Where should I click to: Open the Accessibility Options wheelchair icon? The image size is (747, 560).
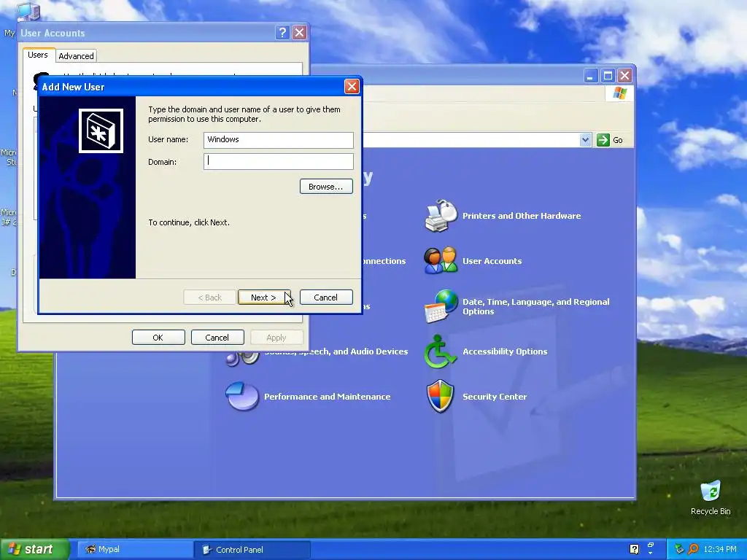(441, 351)
